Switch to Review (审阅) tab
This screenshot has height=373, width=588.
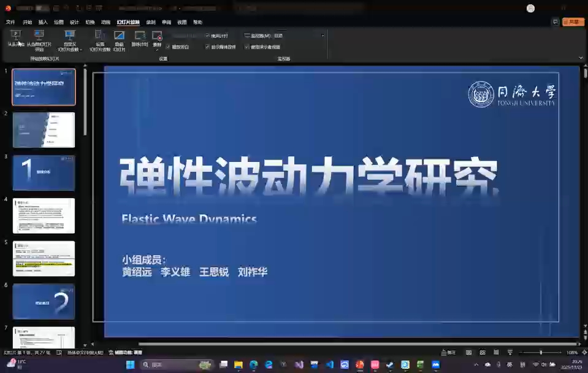pyautogui.click(x=167, y=22)
